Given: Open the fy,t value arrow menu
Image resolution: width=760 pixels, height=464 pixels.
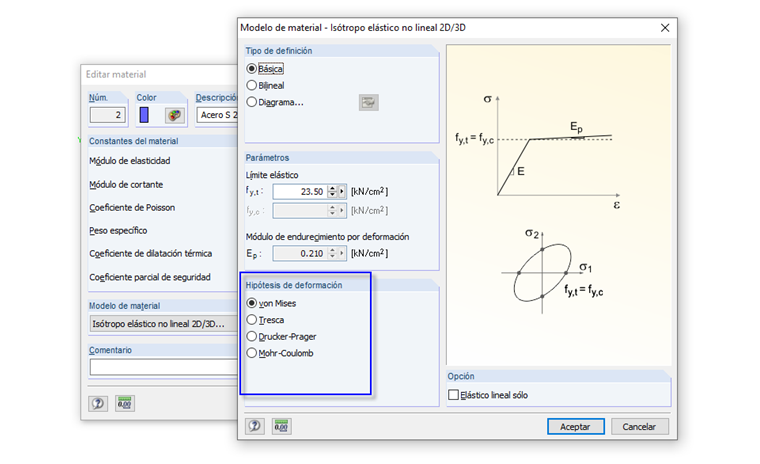Looking at the screenshot, I should pyautogui.click(x=342, y=192).
